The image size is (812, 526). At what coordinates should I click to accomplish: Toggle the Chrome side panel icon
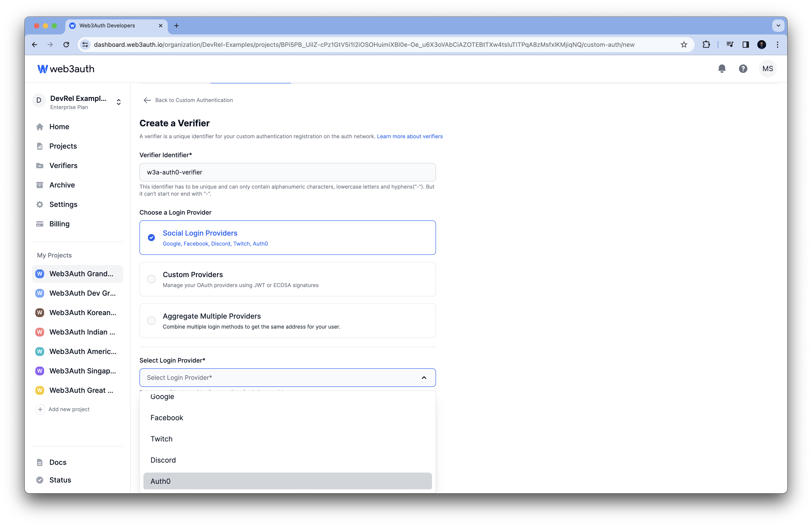(x=745, y=45)
